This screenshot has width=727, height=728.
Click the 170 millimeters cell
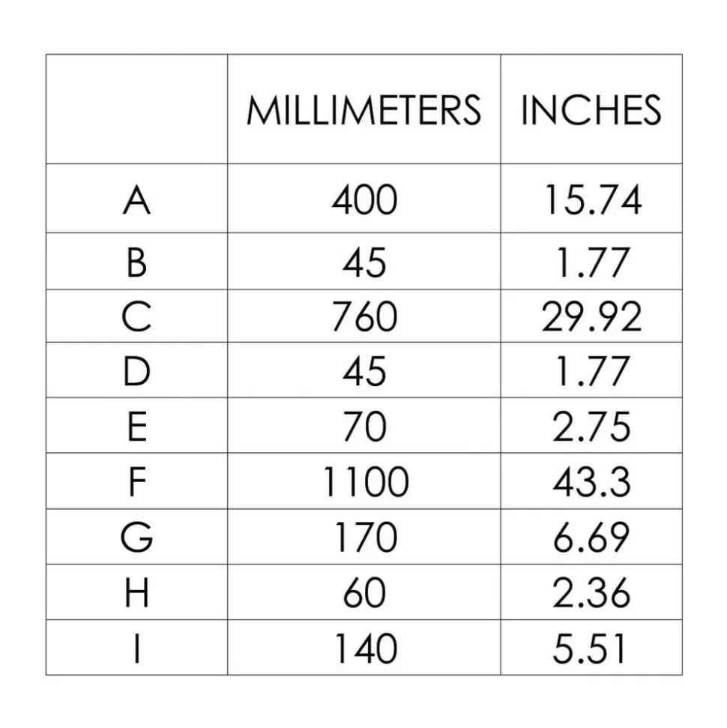[365, 537]
